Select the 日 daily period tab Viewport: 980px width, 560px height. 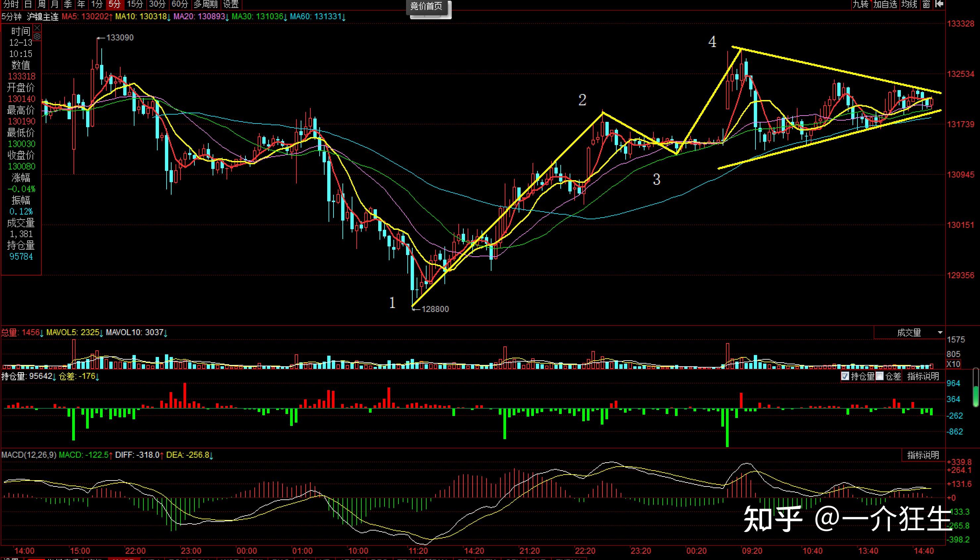28,4
